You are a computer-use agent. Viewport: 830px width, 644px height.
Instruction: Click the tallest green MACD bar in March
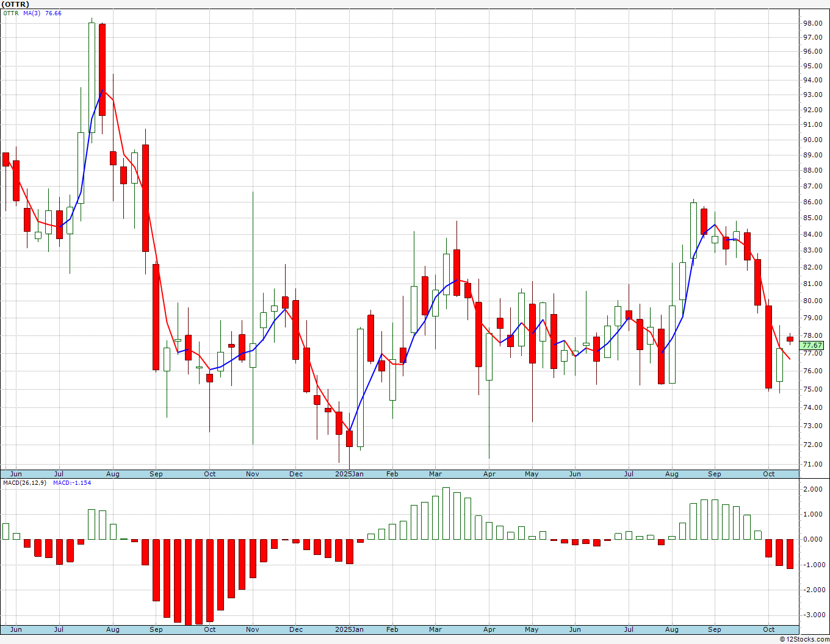[x=446, y=513]
